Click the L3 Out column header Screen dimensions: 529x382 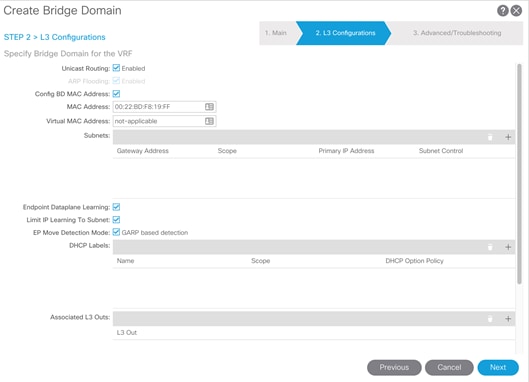coord(127,332)
